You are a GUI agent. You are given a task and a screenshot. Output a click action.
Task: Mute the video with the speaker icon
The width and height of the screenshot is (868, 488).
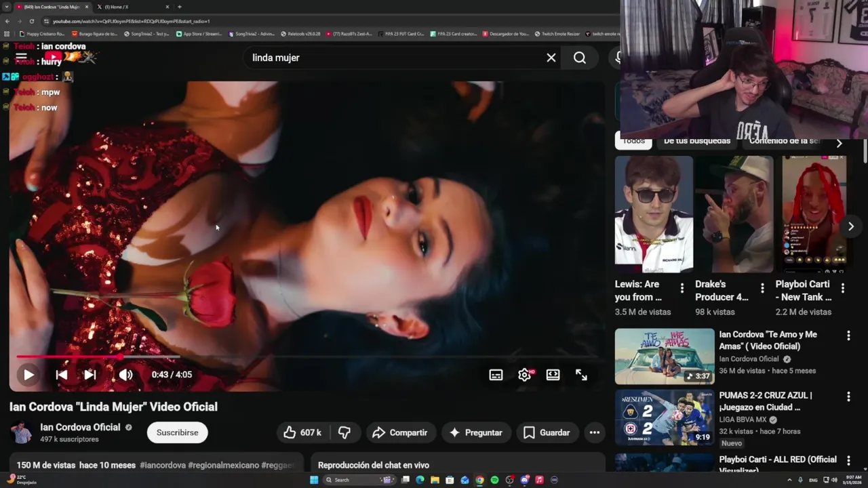[x=125, y=375]
